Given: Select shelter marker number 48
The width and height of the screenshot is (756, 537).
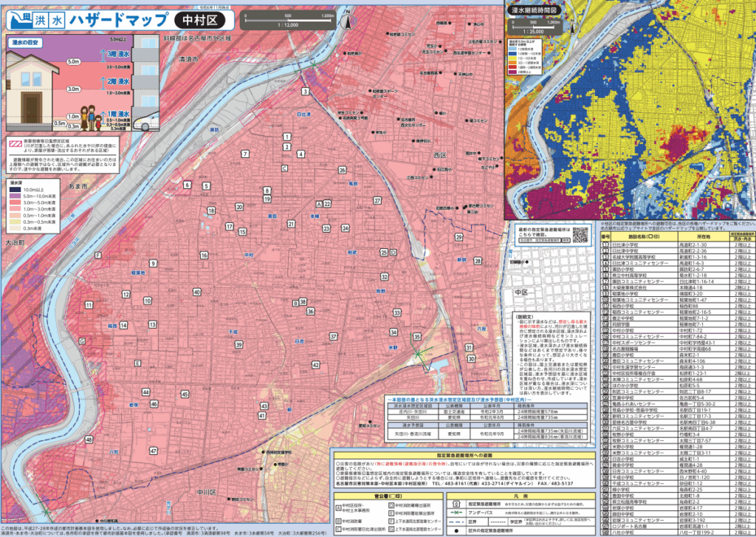Looking at the screenshot, I should 89,439.
